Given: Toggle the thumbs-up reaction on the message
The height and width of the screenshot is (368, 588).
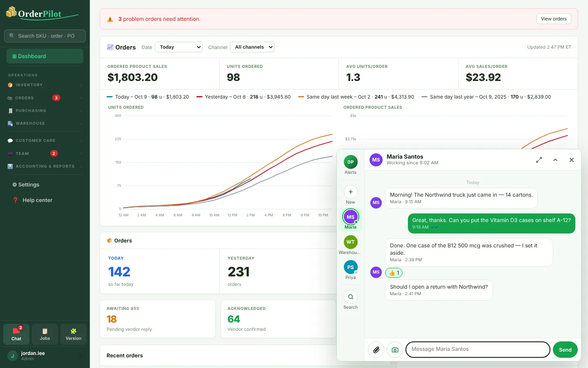Looking at the screenshot, I should [x=394, y=273].
